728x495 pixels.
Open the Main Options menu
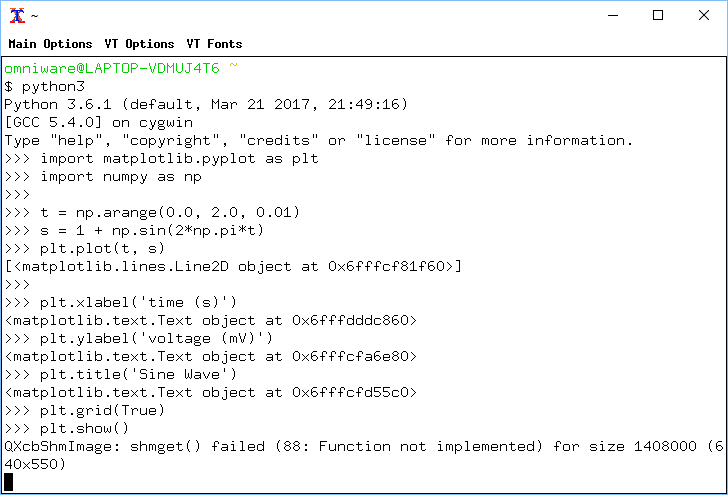coord(50,44)
